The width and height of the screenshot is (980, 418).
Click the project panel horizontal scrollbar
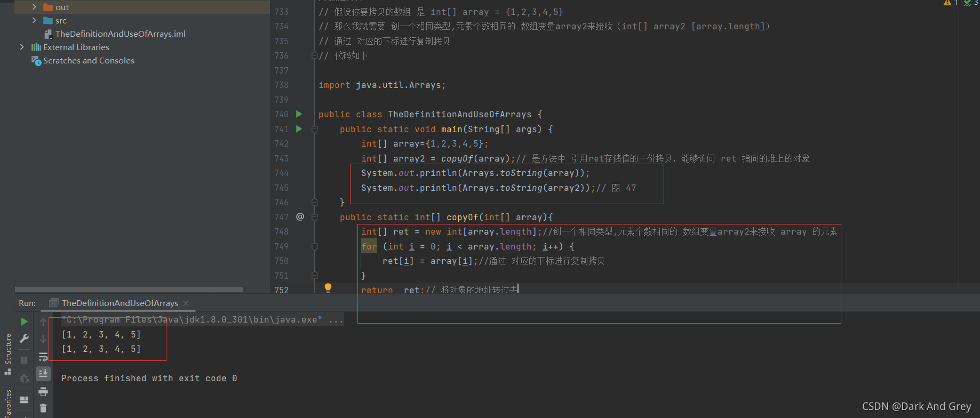pos(129,290)
